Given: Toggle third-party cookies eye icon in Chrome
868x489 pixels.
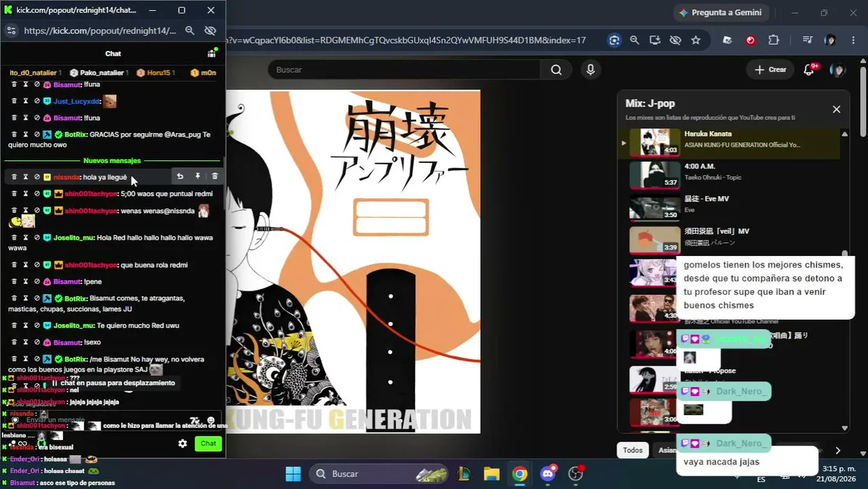Looking at the screenshot, I should pos(675,40).
